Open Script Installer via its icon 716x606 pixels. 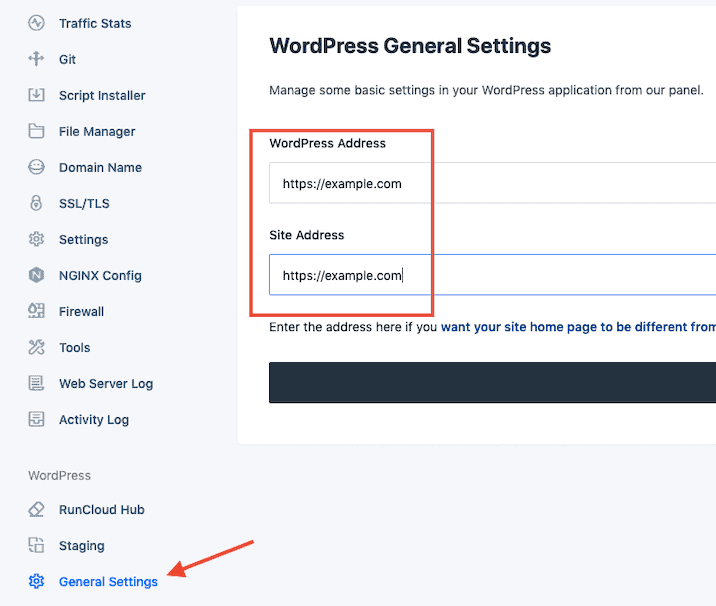point(37,95)
